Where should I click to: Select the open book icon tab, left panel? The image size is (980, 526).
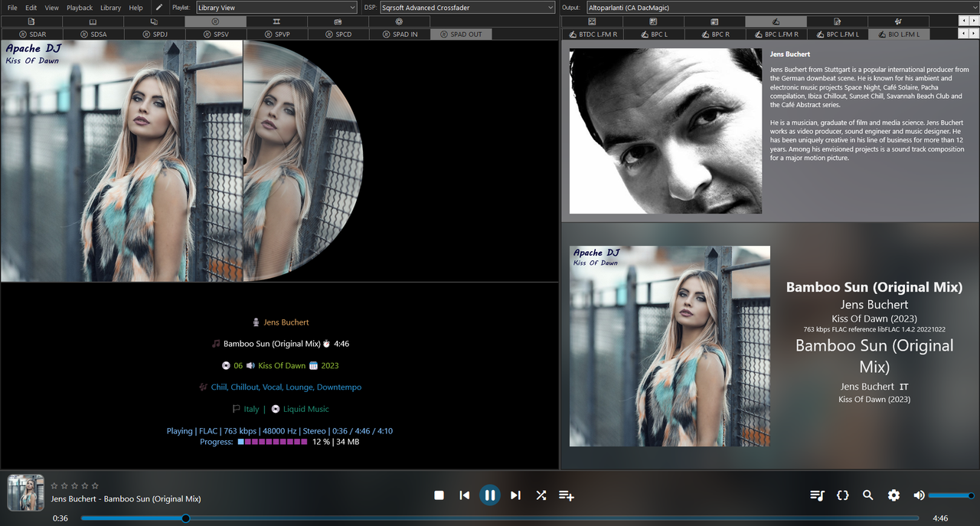[x=92, y=21]
